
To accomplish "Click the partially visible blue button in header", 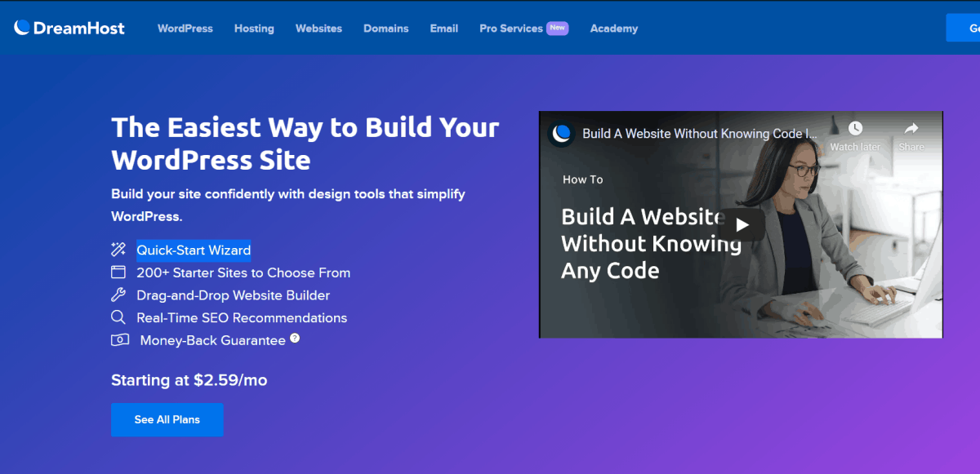I will (963, 28).
